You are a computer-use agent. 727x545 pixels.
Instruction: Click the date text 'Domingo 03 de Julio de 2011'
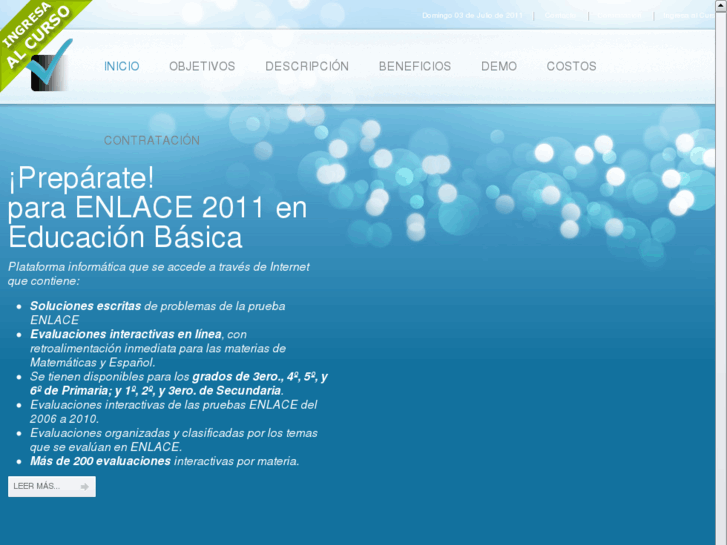(x=472, y=15)
